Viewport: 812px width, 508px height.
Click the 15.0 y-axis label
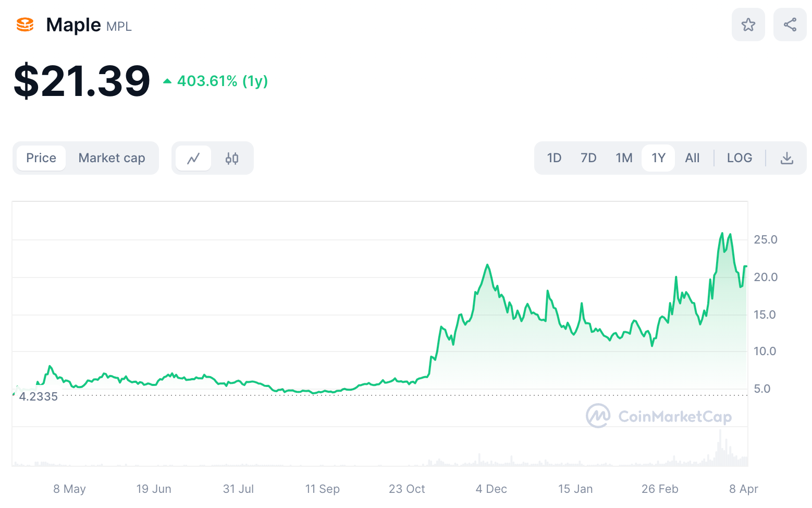click(x=765, y=315)
